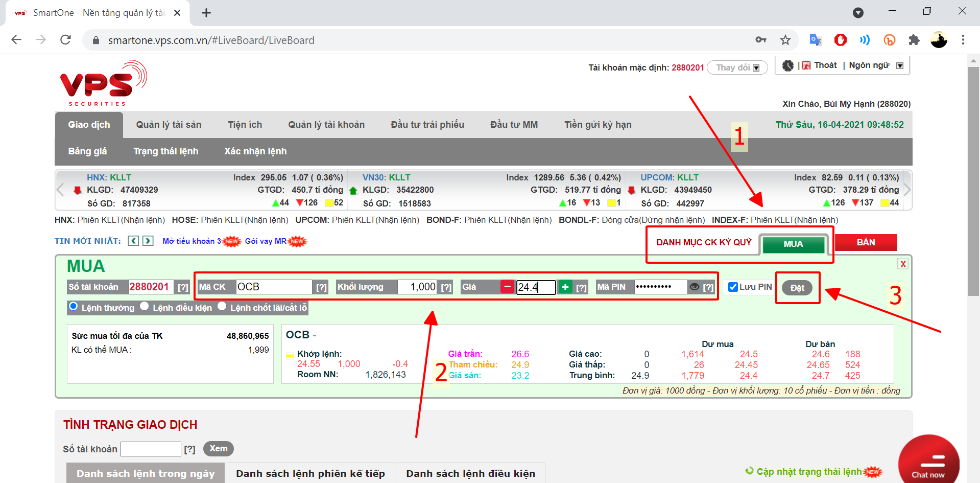Go to Xác nhận lệnh submenu
This screenshot has height=483, width=980.
tap(255, 151)
